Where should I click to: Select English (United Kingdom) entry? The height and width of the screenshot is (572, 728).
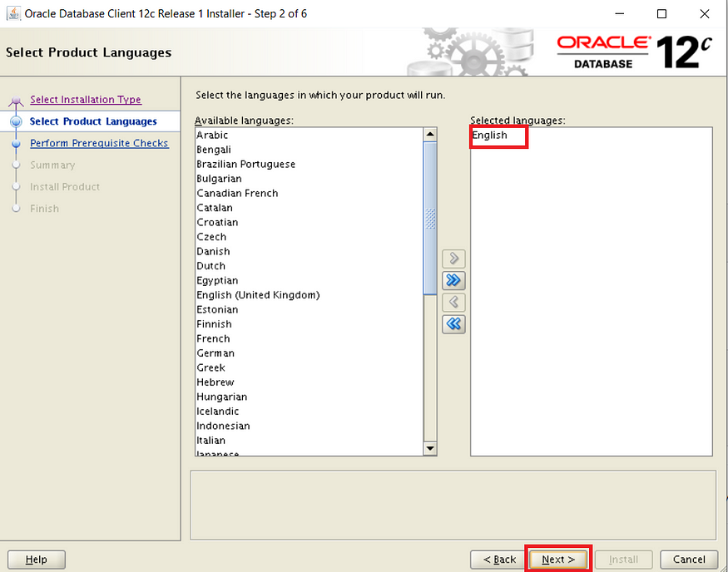click(310, 295)
